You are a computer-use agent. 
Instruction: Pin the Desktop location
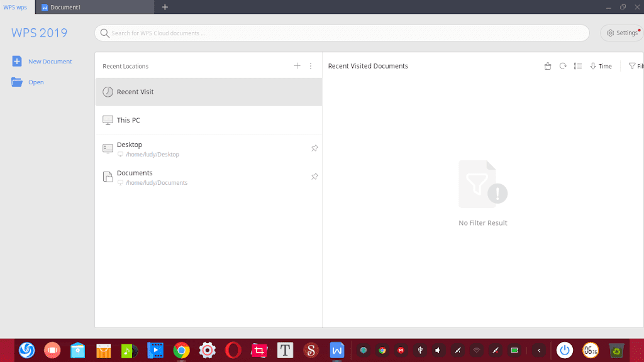(x=314, y=148)
